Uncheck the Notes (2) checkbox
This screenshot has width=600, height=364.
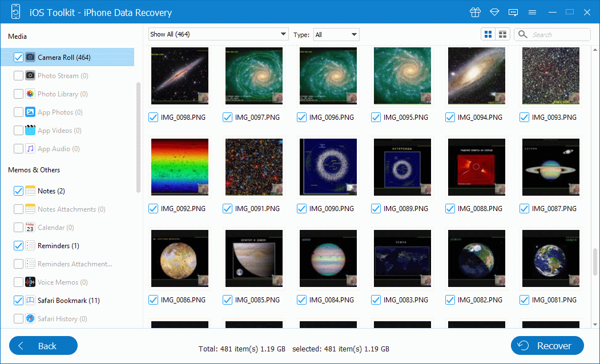coord(18,191)
